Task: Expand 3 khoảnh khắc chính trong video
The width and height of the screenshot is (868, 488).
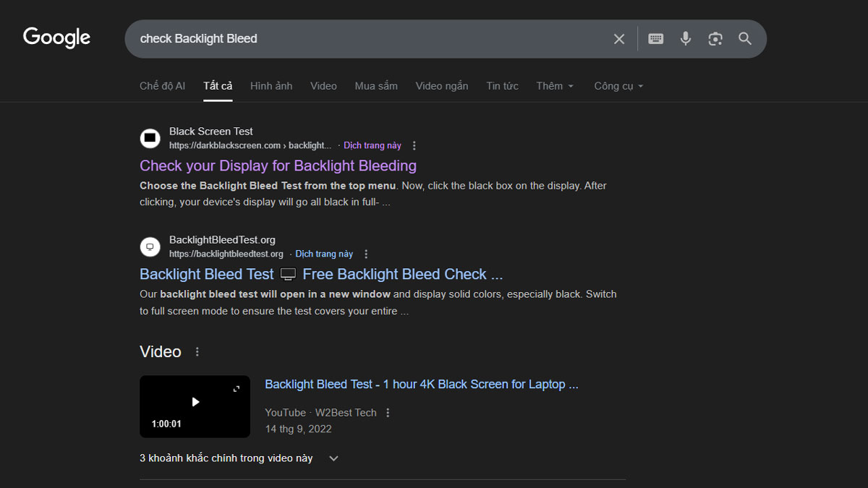Action: (333, 458)
